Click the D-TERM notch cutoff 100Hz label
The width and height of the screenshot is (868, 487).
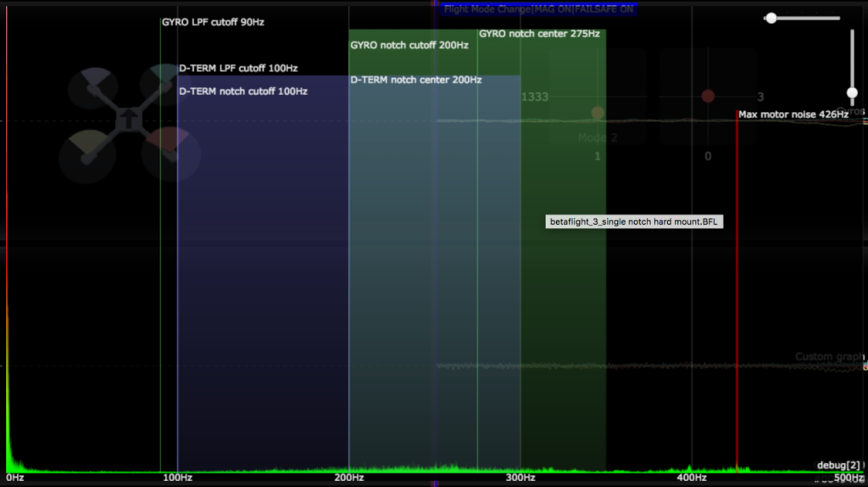(x=243, y=91)
